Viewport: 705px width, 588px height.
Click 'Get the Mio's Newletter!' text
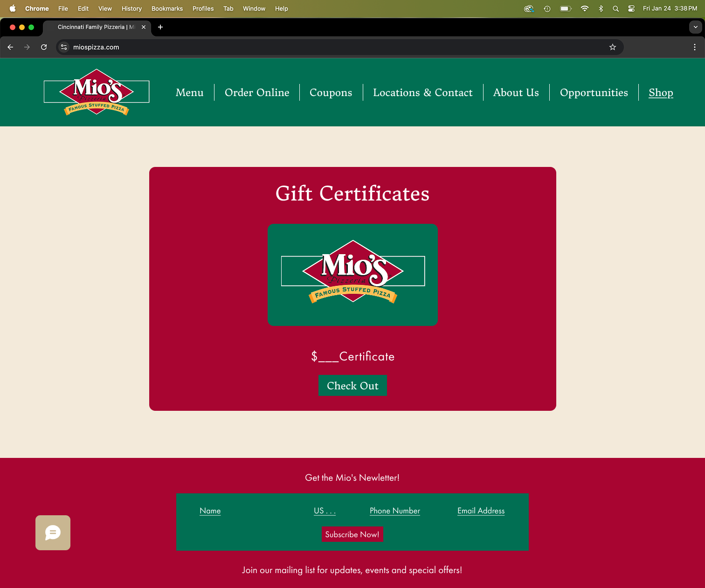coord(352,478)
